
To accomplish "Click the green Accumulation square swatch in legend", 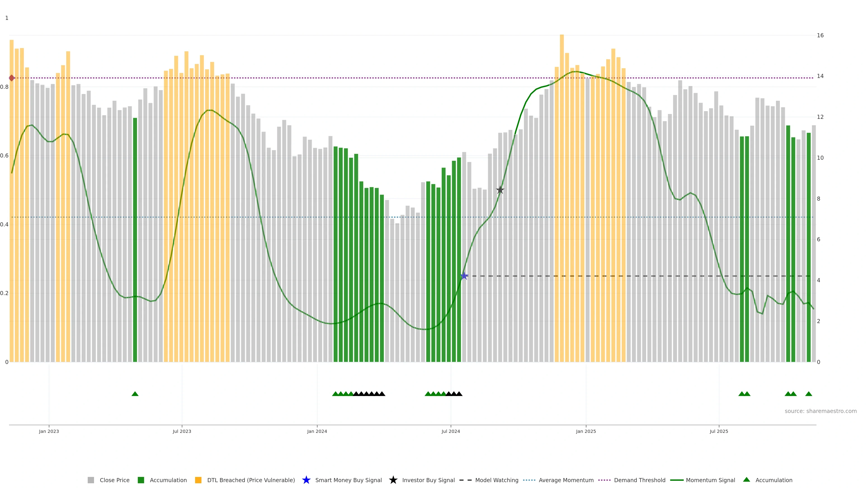I will click(141, 480).
